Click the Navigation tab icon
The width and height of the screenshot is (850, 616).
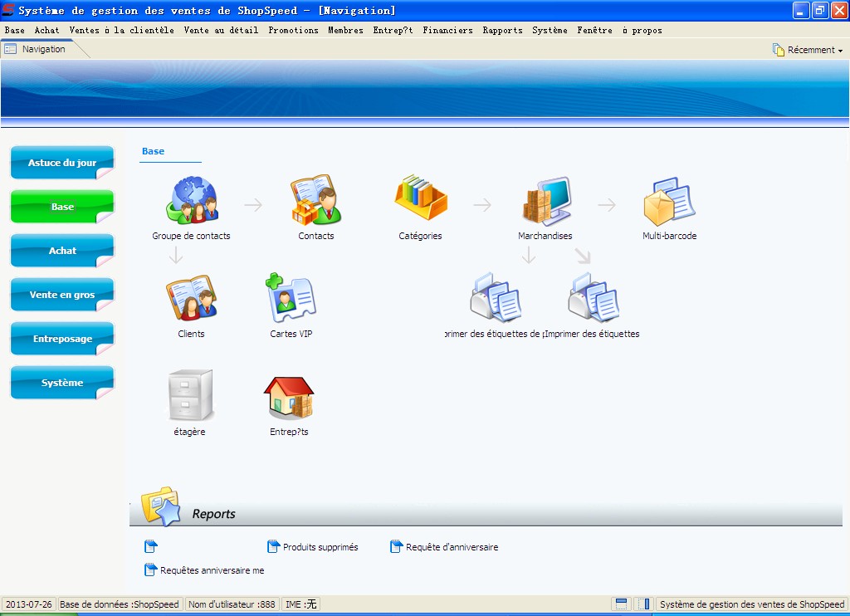pyautogui.click(x=10, y=49)
